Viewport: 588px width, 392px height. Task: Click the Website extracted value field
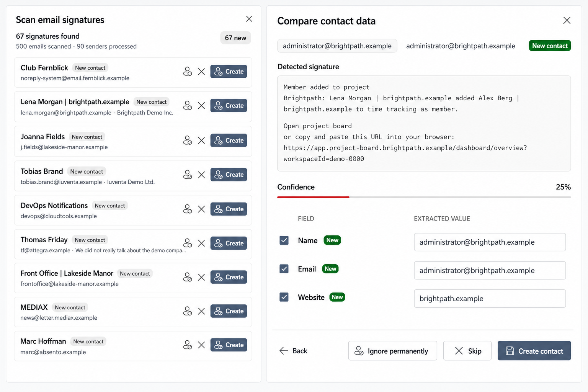pos(490,299)
